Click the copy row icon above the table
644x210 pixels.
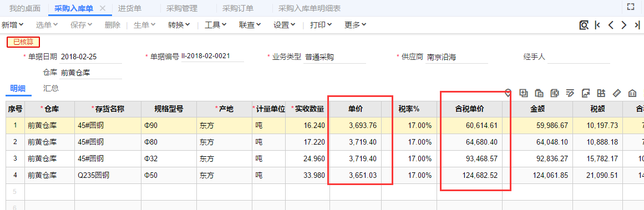539,93
